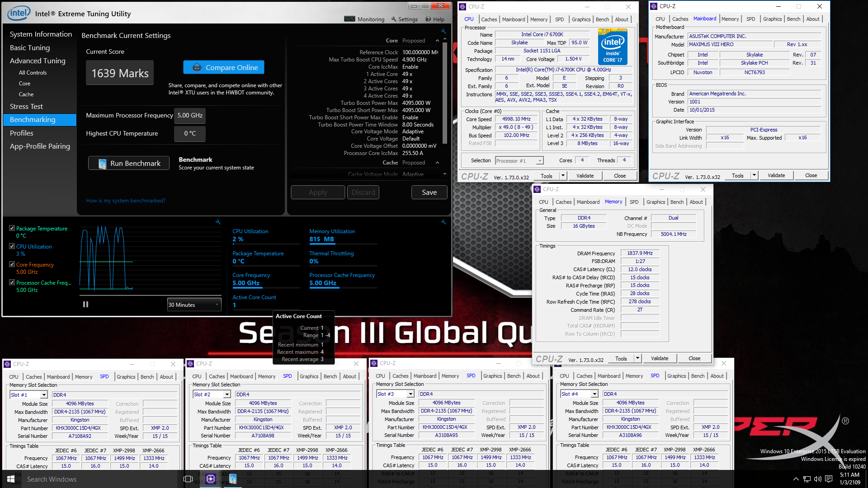Open the network tray icon
The height and width of the screenshot is (488, 868).
pyautogui.click(x=807, y=479)
